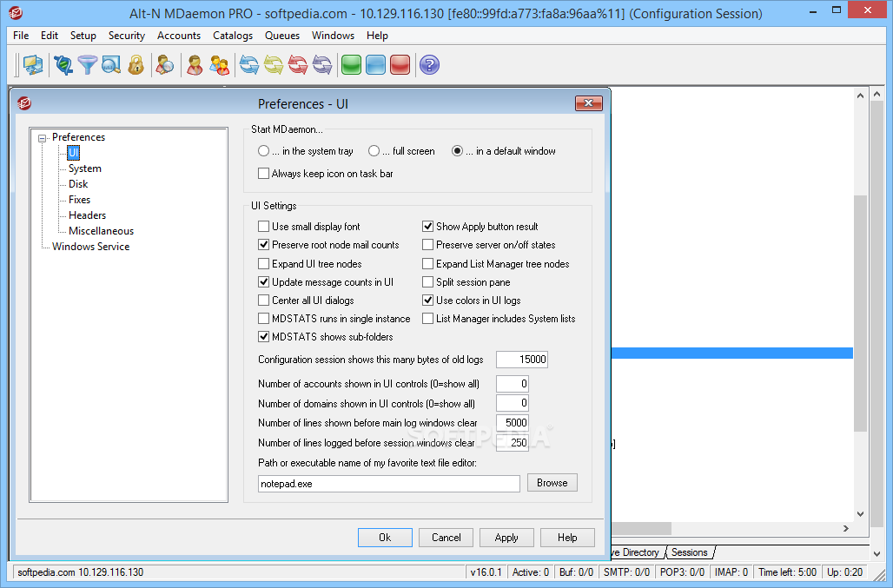Open the Setup menu
Screen dimensions: 893x588
[x=83, y=36]
